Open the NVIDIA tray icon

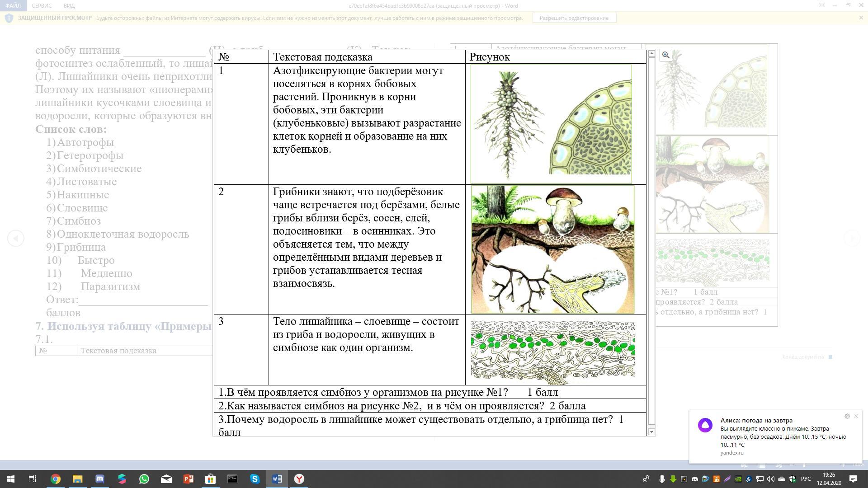738,479
